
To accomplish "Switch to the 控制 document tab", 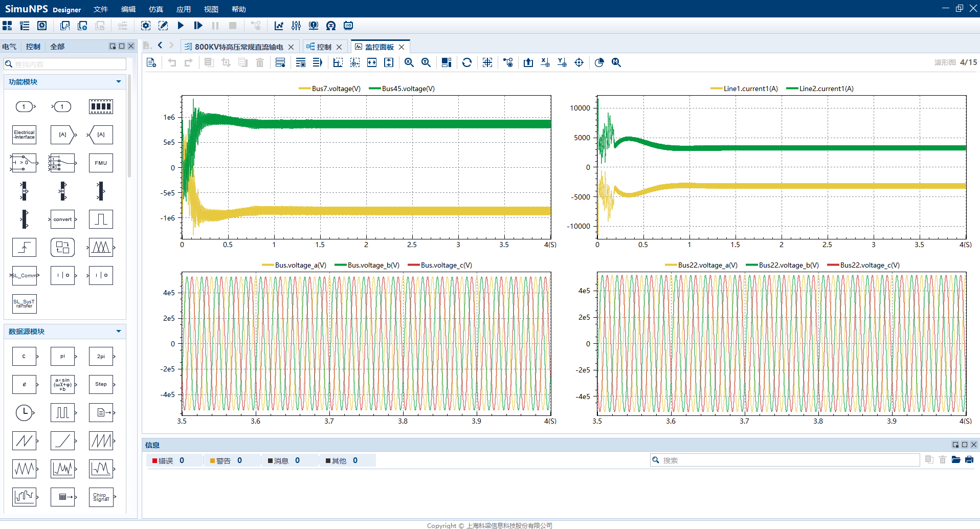I will [324, 47].
